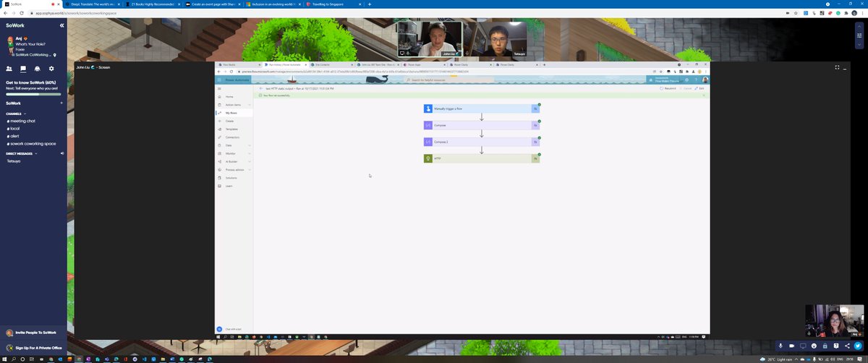Collapse the SoWork sidebar with double-chevron
The image size is (868, 363).
61,25
